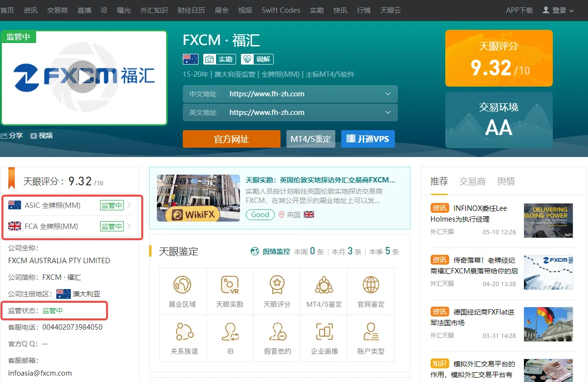Click the Australia flag under FXCM title

[x=190, y=59]
